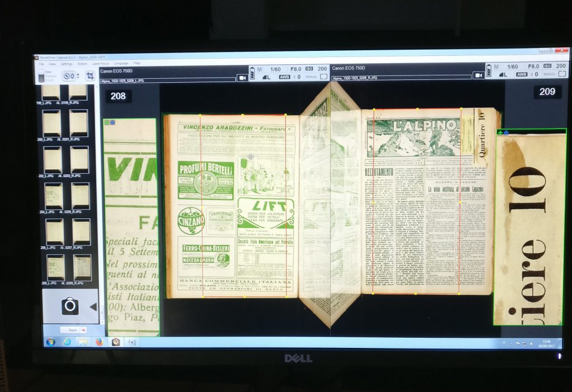Open right camera exposure compensation ±0
This screenshot has width=572, height=392.
coord(534,74)
